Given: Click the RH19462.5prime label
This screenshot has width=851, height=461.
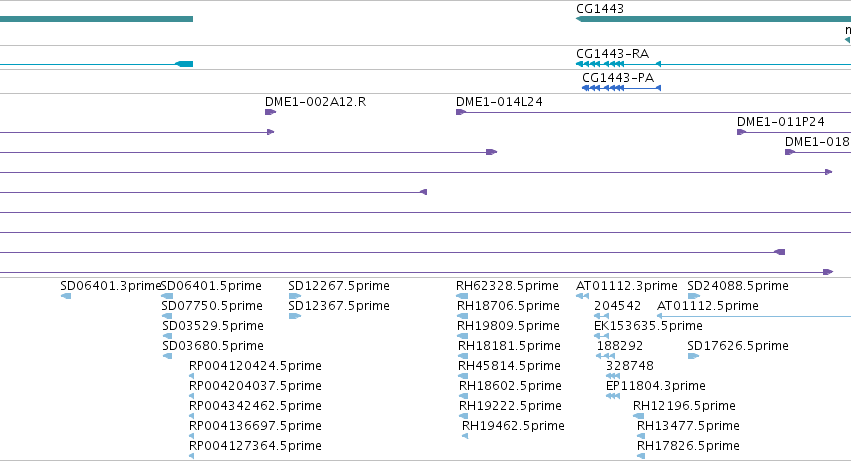Looking at the screenshot, I should coord(513,426).
